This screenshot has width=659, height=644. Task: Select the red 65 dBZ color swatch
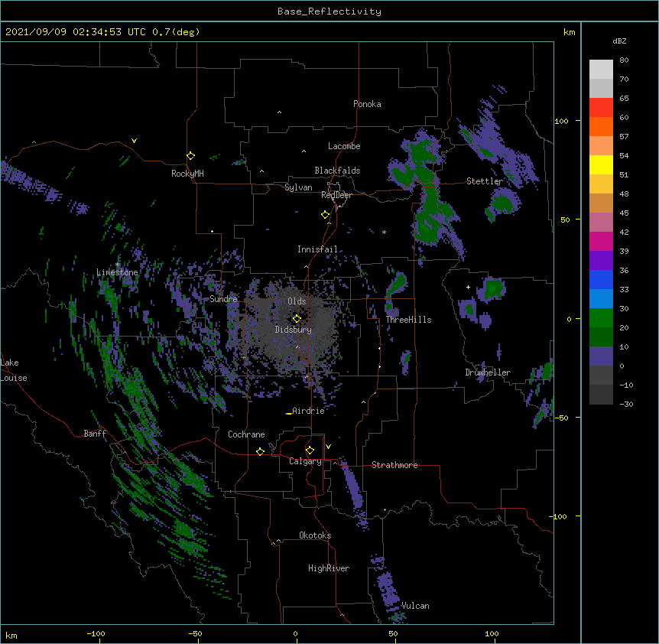coord(601,107)
